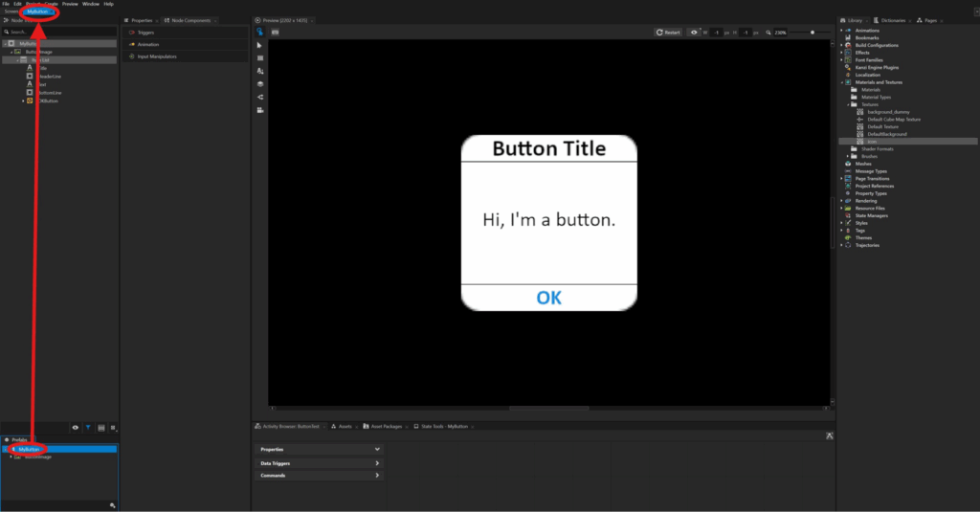Click the Text node tool icon in Preview toolbar

260,71
